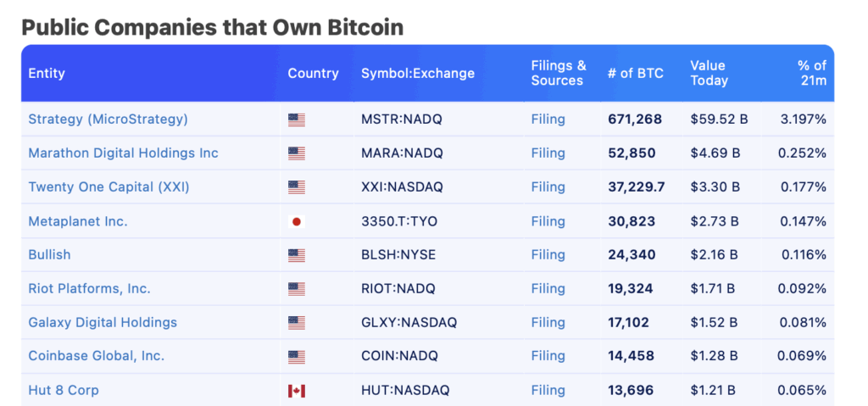Open the Filing link for Galaxy Digital
Screen dimensions: 868x406
[548, 322]
